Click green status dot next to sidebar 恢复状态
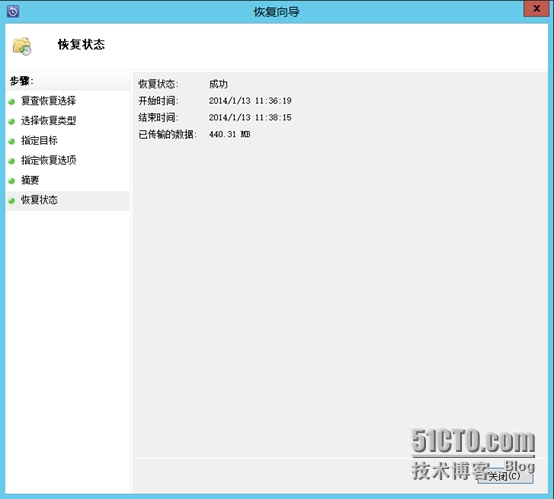The height and width of the screenshot is (499, 554). [x=12, y=201]
